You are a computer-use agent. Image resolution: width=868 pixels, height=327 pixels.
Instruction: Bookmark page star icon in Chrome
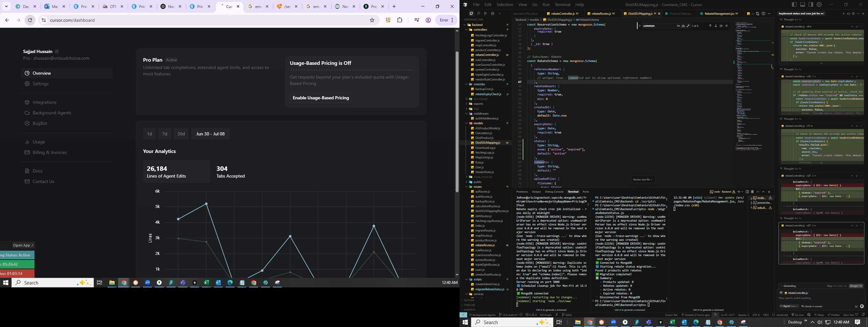pyautogui.click(x=372, y=20)
